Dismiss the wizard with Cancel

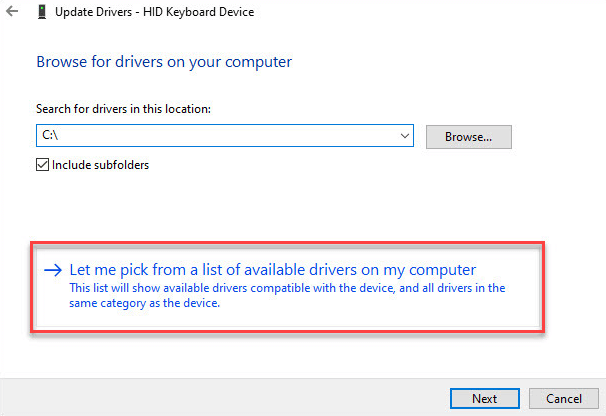(x=563, y=398)
